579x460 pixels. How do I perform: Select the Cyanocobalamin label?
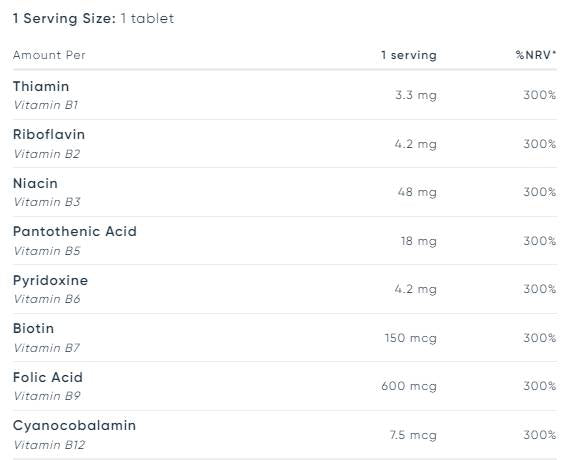coord(75,426)
